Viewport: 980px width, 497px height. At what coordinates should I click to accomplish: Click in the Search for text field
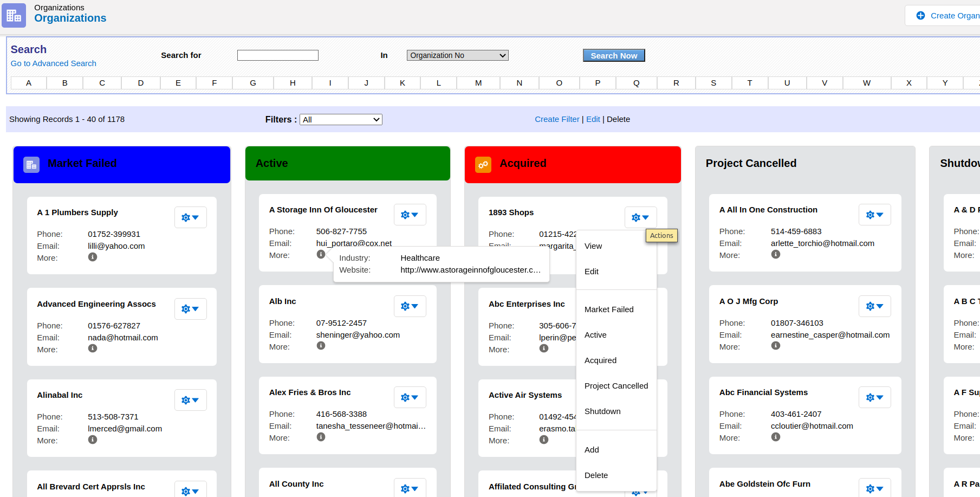(278, 55)
